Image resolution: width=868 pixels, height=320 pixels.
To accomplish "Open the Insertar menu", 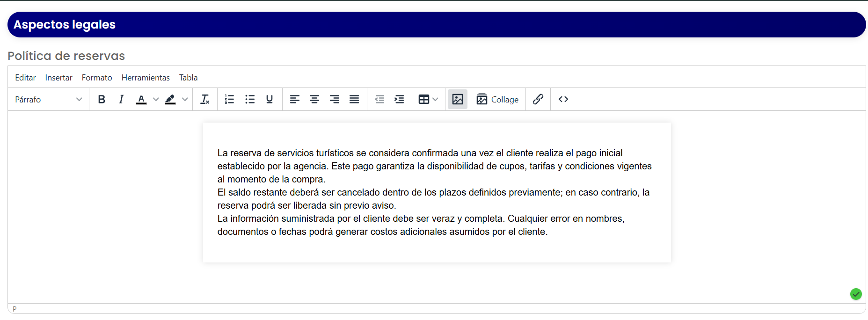I will coord(59,78).
